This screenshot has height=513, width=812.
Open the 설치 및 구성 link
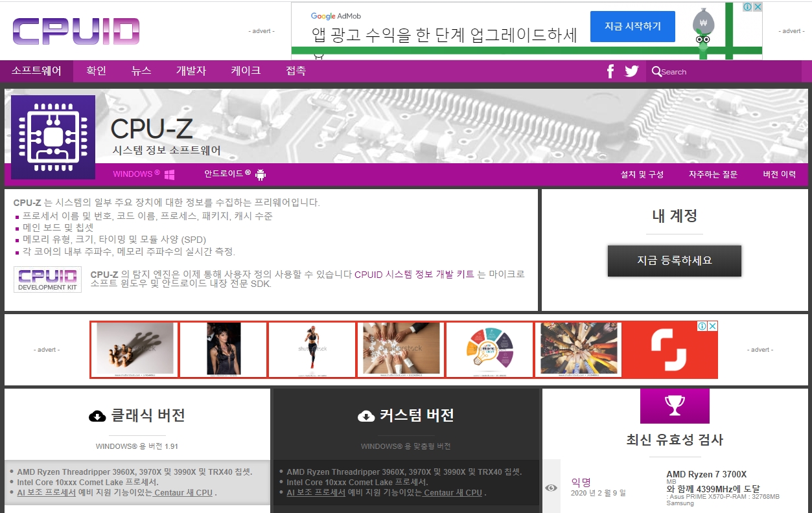coord(642,175)
